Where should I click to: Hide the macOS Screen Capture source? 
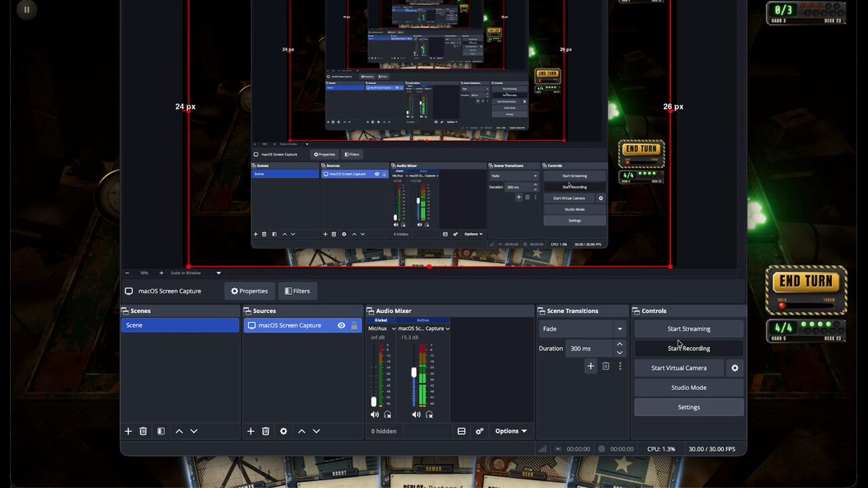(x=341, y=325)
